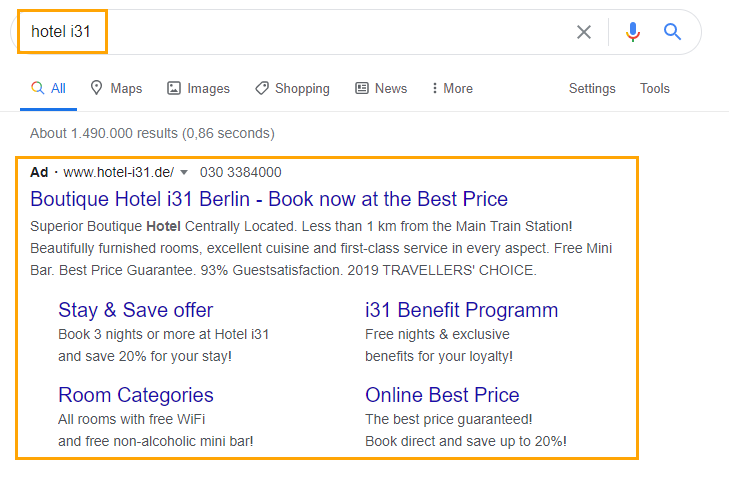Click the 'About 1.490.000 results' text
This screenshot has width=729, height=477.
coord(152,133)
